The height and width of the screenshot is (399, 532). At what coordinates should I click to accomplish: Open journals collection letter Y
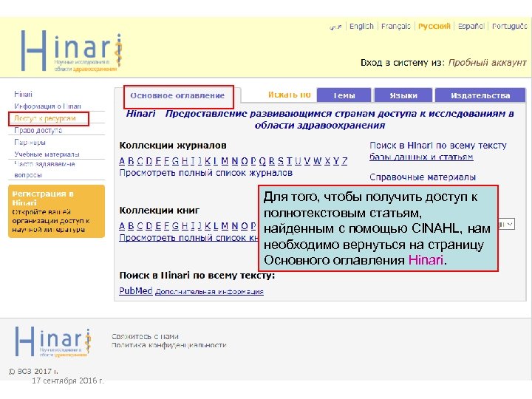(336, 161)
